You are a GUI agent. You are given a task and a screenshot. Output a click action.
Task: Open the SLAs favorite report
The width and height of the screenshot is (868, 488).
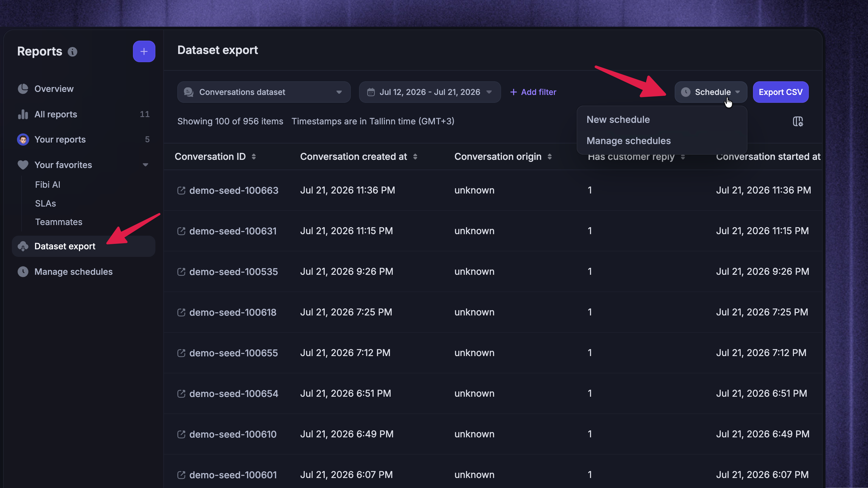coord(46,204)
